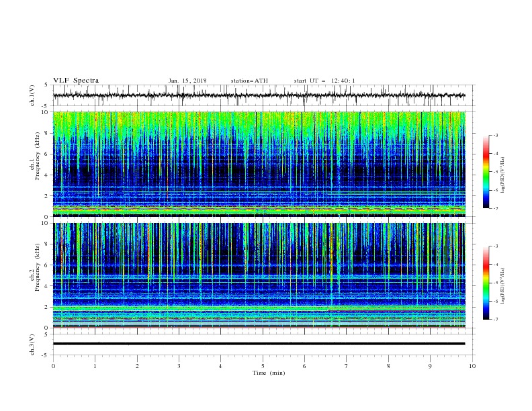Select the date text "Jan. 15, 2018"
Screen dimensions: 532x411
pos(187,81)
